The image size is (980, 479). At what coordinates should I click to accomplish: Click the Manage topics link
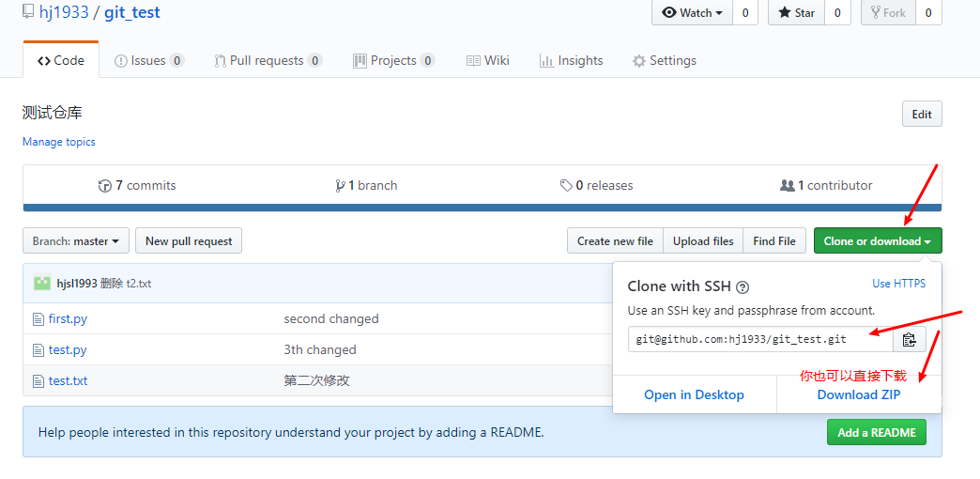coord(59,142)
